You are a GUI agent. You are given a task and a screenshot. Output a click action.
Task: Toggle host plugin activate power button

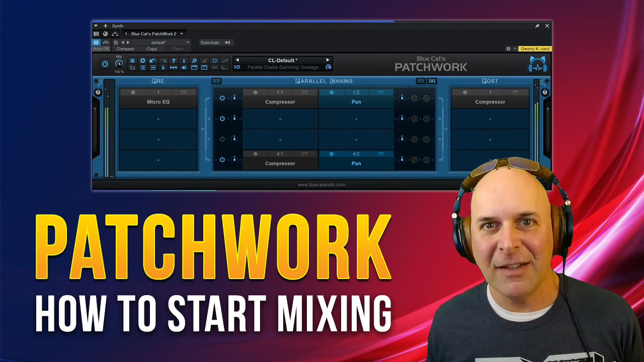tap(96, 42)
